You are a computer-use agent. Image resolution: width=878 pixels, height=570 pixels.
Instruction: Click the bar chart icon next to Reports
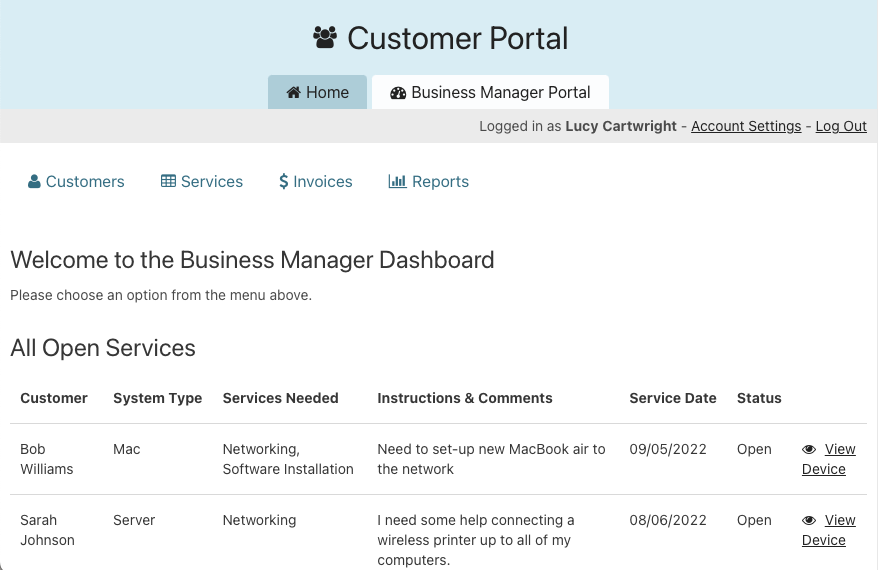click(397, 182)
